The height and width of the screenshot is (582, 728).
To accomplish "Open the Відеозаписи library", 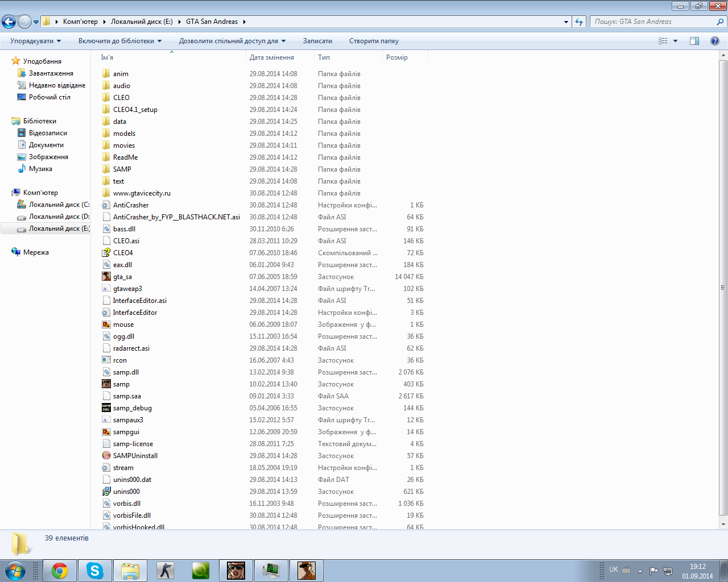I will point(48,133).
